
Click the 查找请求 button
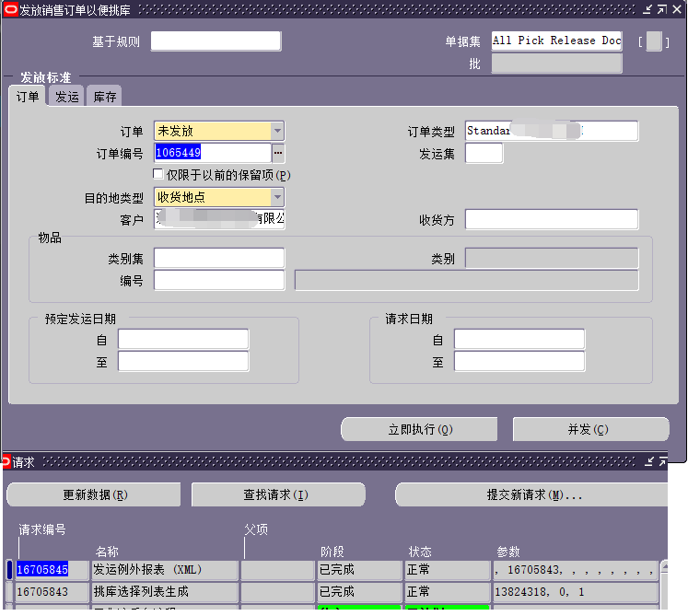pos(277,495)
